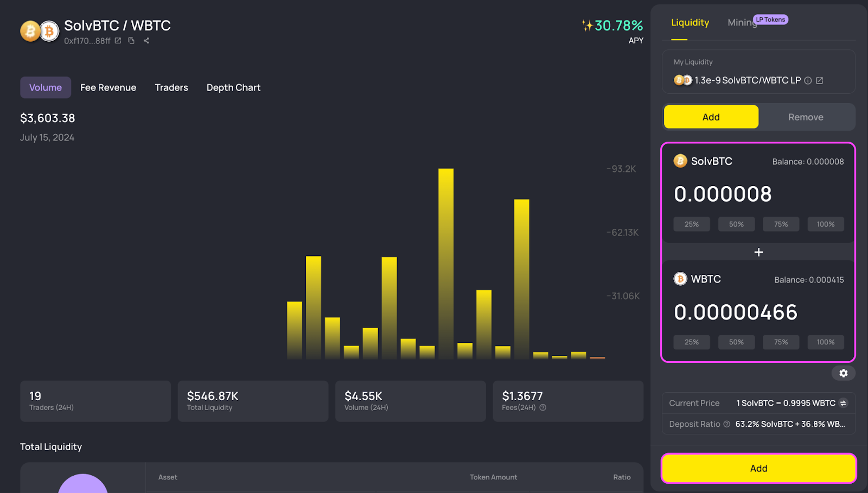Screen dimensions: 868x493
Task: Select the Liquidity tab
Action: pyautogui.click(x=690, y=23)
